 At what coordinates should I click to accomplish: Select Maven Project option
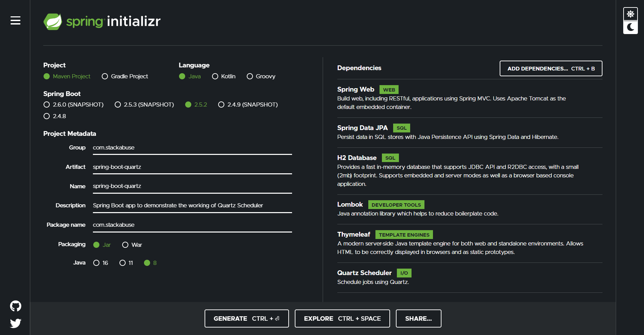[67, 76]
